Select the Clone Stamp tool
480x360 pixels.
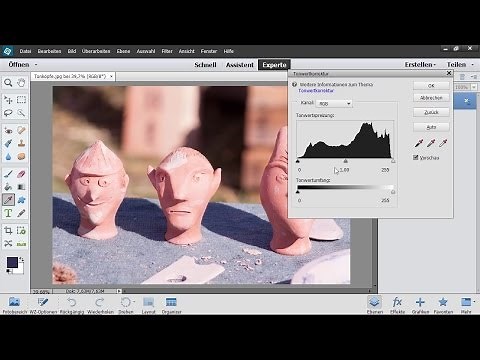tap(21, 143)
